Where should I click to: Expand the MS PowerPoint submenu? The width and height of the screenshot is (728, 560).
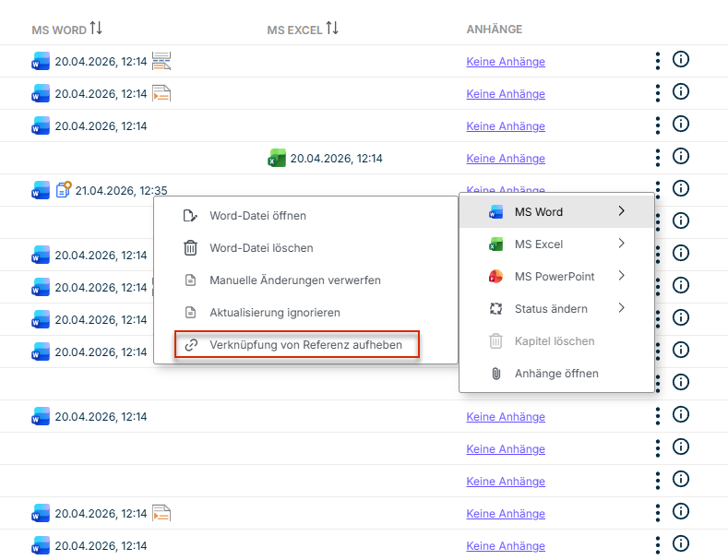[621, 276]
